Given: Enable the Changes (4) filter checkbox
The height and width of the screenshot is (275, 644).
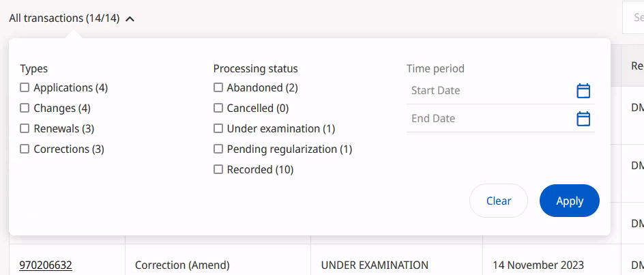Looking at the screenshot, I should [x=25, y=108].
